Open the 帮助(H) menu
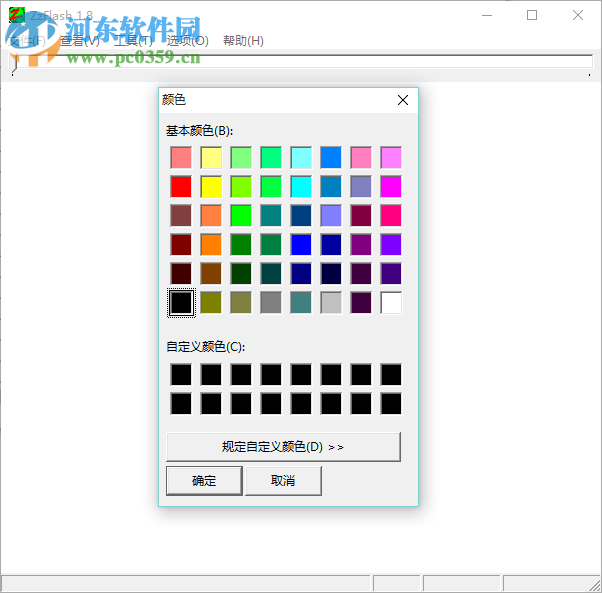Viewport: 602px width, 593px height. 243,41
